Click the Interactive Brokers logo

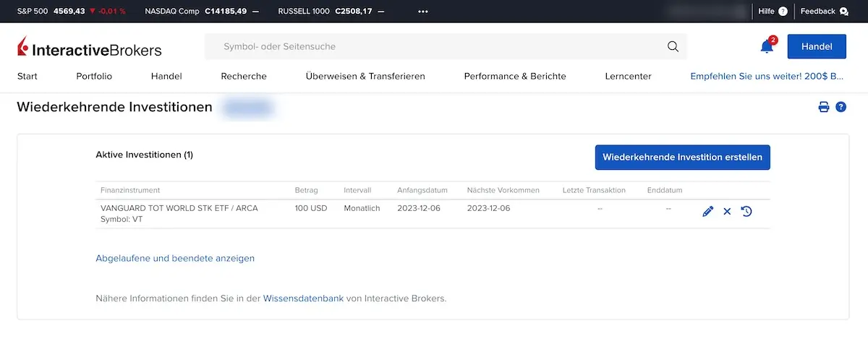(90, 48)
